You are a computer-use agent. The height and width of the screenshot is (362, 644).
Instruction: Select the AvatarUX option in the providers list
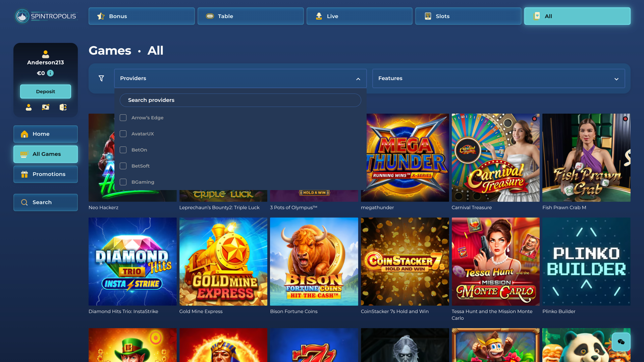coord(123,134)
